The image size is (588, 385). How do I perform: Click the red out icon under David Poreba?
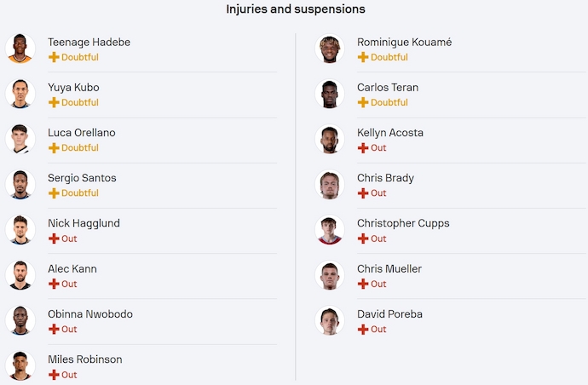click(363, 329)
